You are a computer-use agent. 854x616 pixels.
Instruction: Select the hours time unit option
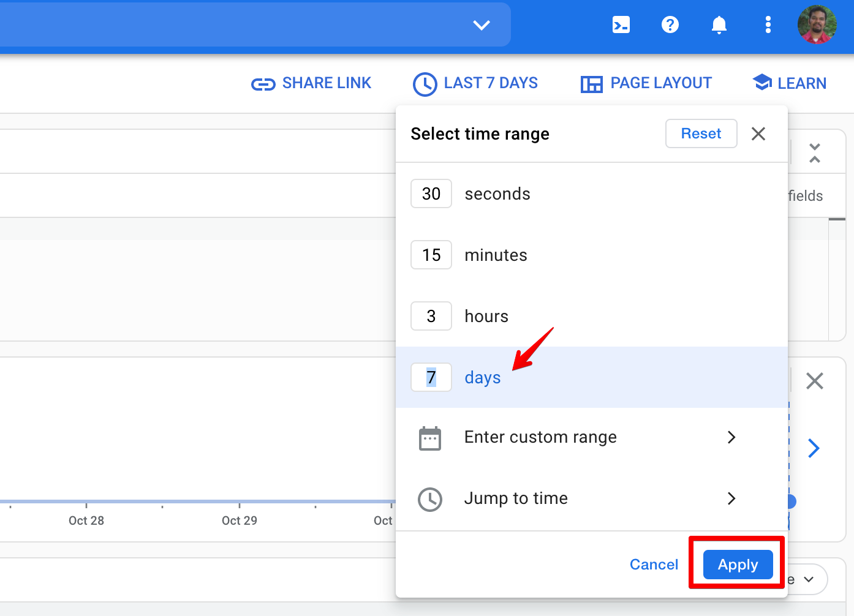tap(486, 316)
